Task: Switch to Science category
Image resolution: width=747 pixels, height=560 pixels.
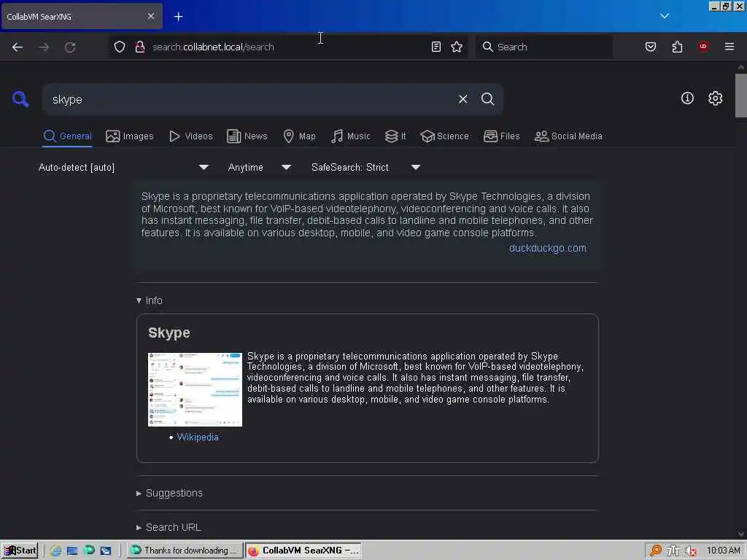Action: [x=444, y=136]
